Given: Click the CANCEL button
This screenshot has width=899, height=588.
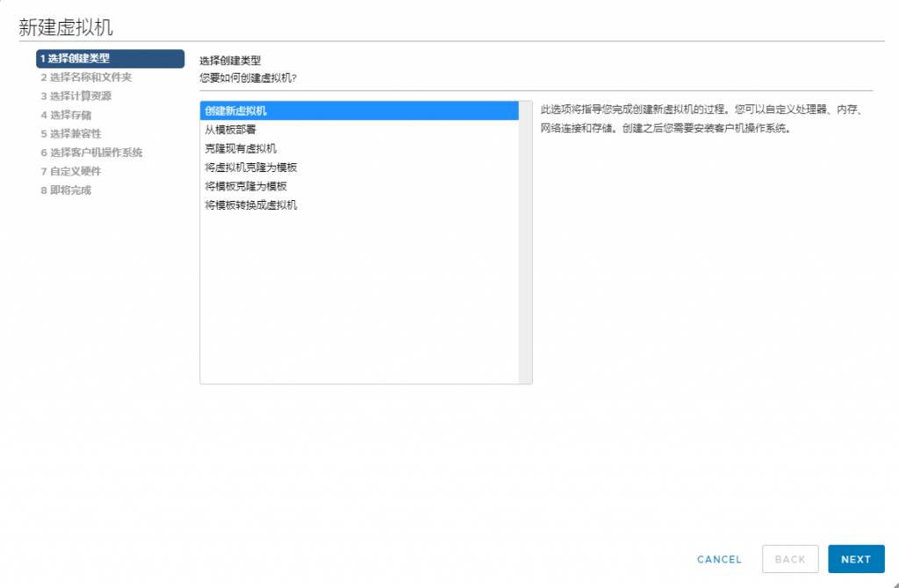Looking at the screenshot, I should tap(720, 559).
